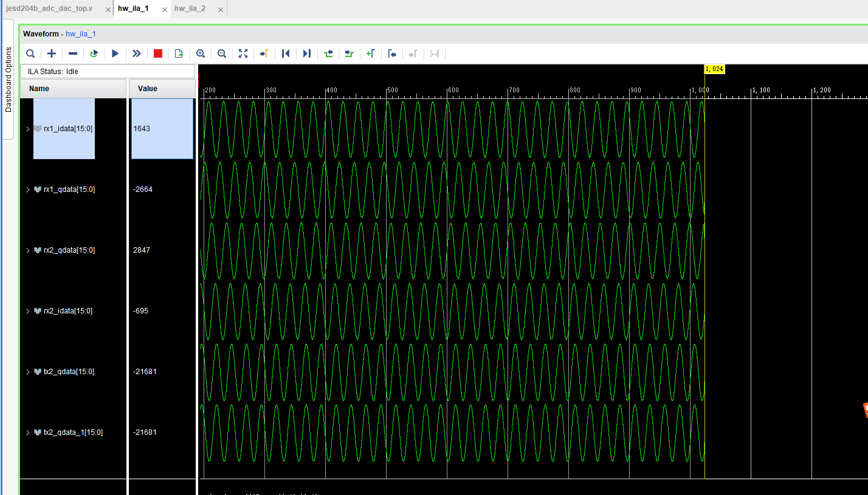Select signal tx2_qdata_1[15:0]
Screen dimensions: 868x495
[73, 432]
